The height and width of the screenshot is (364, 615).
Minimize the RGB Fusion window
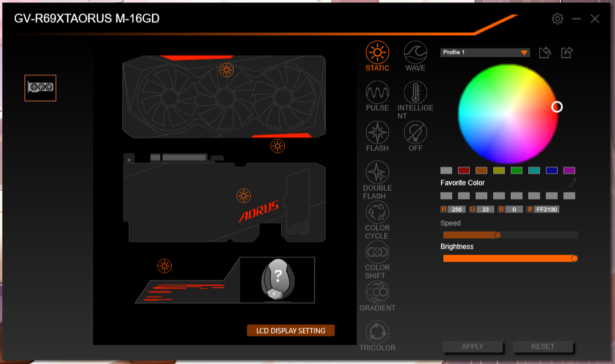(576, 19)
